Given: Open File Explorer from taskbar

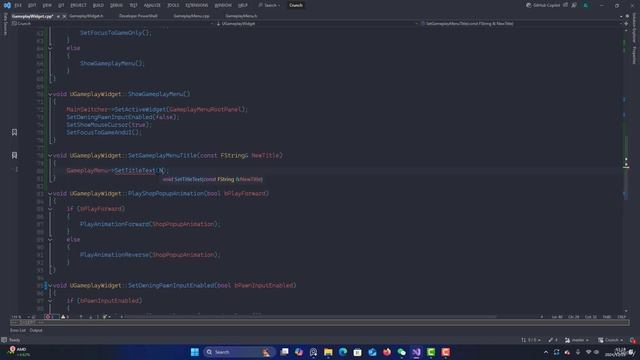Looking at the screenshot, I should 328,352.
